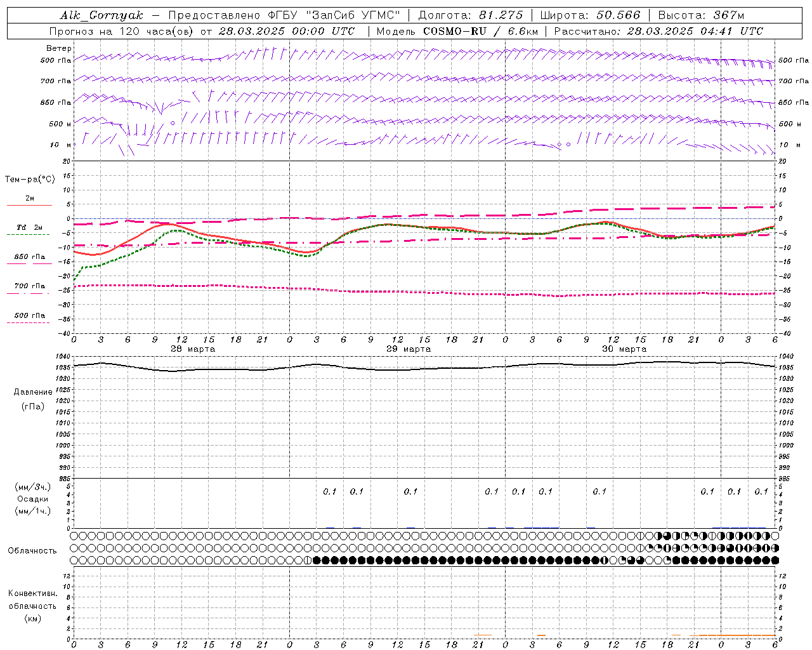
Task: Click the Широта: 50.566 field
Action: click(590, 15)
